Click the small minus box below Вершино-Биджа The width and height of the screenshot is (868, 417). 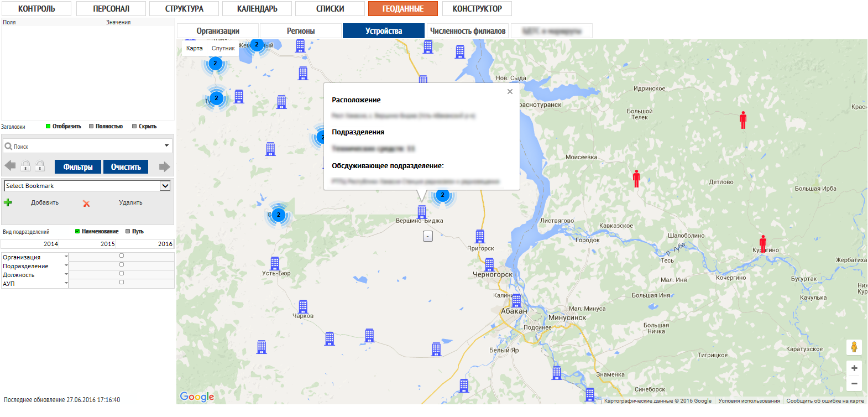(x=427, y=236)
